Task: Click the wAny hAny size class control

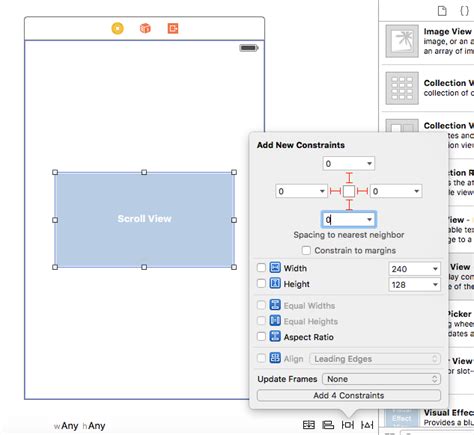Action: point(79,426)
